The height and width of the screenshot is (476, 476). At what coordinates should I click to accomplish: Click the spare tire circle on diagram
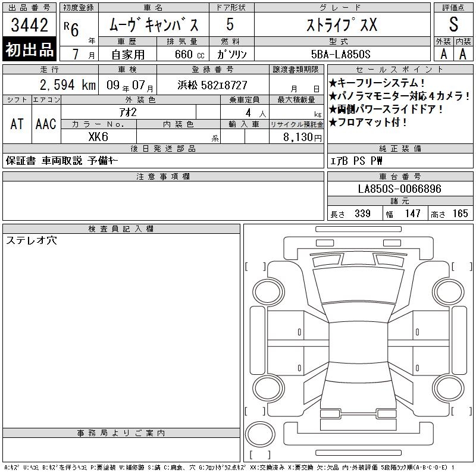click(260, 434)
